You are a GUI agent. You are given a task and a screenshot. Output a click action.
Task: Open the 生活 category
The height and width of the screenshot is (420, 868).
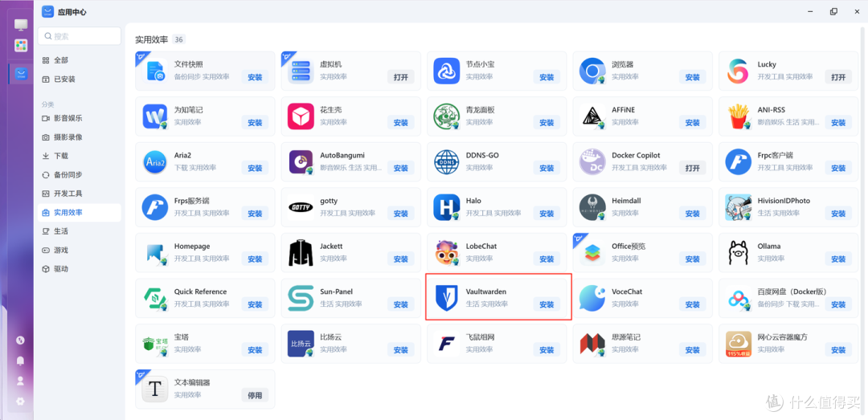[x=79, y=231]
